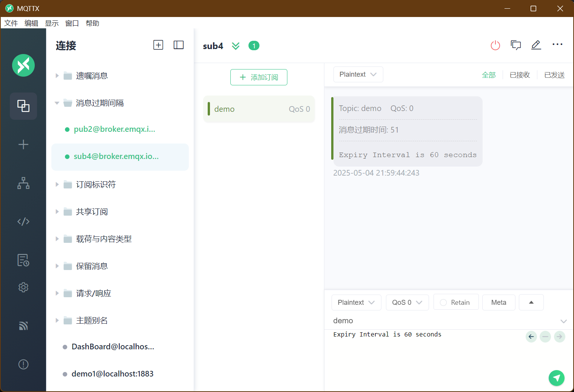Click the minus payload history button
The image size is (574, 392).
point(545,336)
